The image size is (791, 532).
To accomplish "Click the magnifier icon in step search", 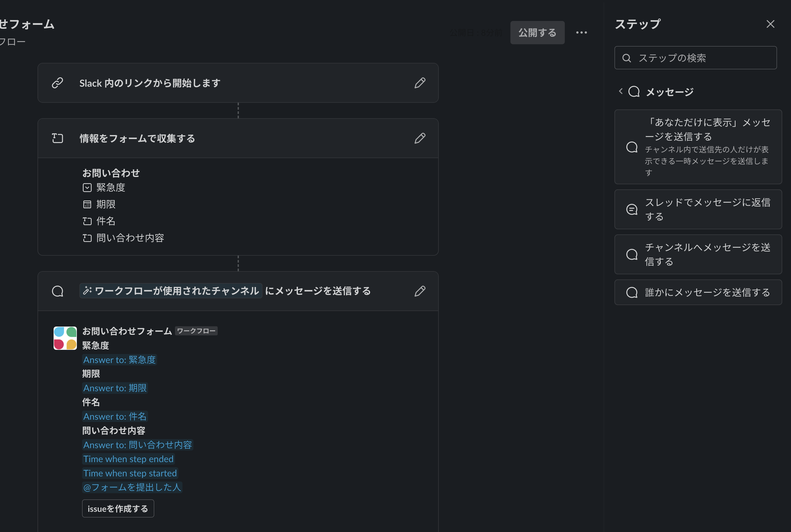I will pos(627,58).
